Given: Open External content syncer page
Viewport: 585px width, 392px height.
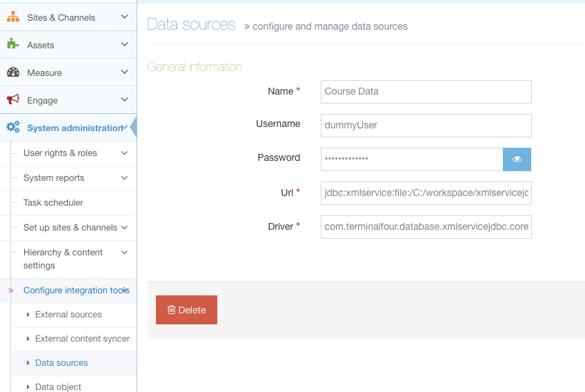Looking at the screenshot, I should click(x=82, y=339).
